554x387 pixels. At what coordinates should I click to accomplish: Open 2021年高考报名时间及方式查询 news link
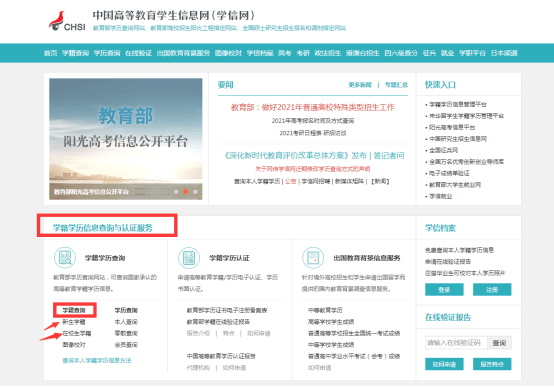pos(313,121)
